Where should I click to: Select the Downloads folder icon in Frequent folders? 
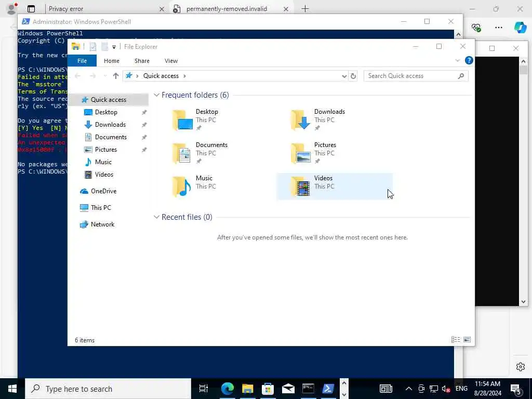(301, 120)
